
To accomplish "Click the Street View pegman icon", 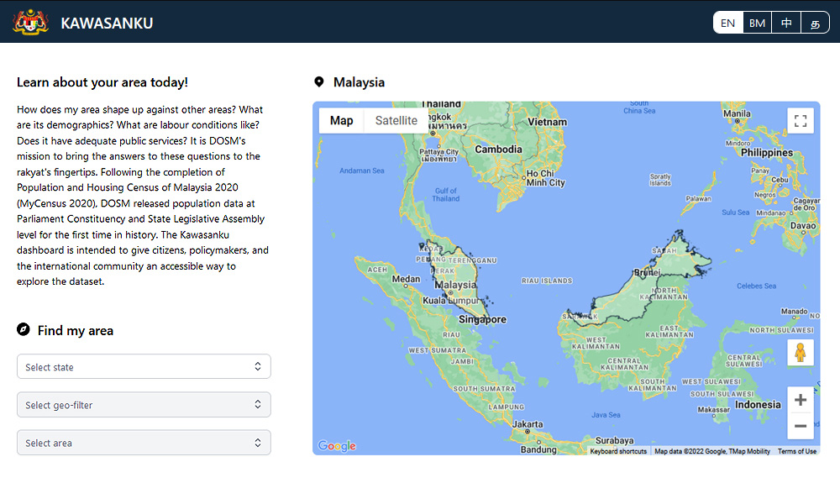I will tap(801, 353).
